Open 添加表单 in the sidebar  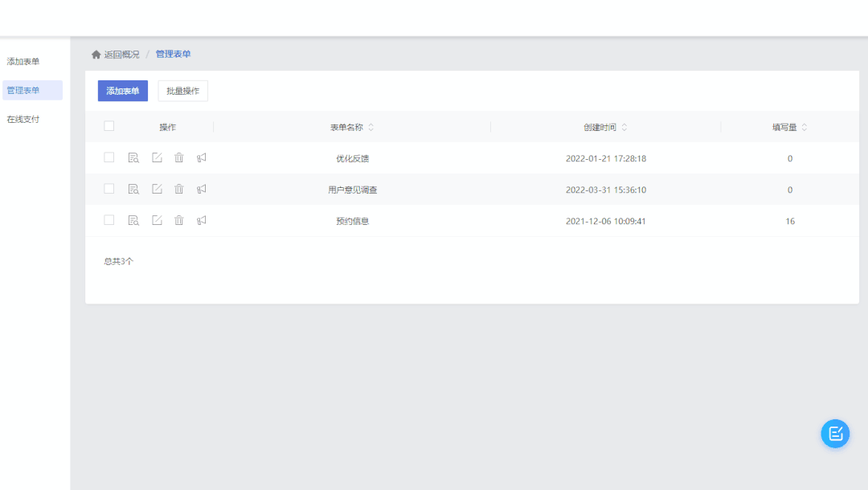(23, 61)
